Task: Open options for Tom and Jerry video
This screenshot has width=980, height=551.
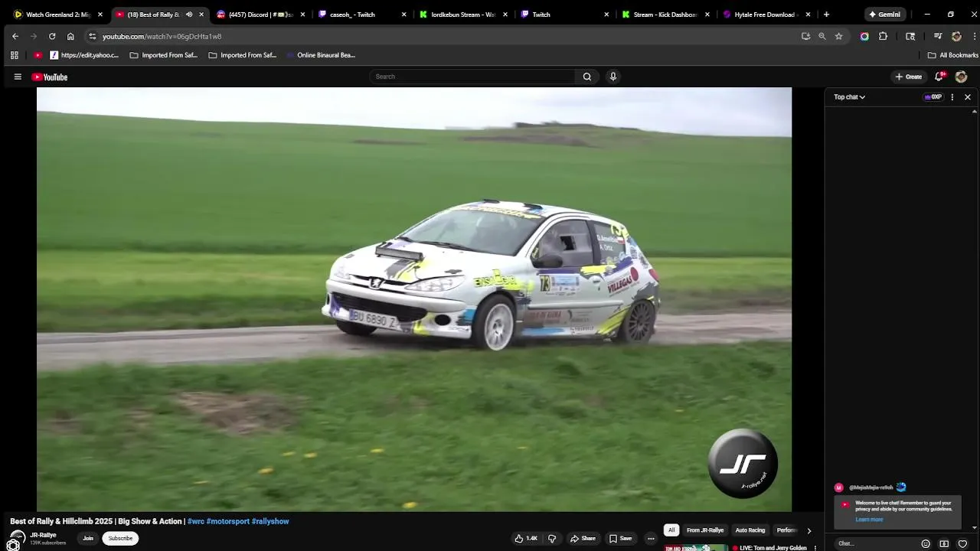Action: tap(815, 548)
